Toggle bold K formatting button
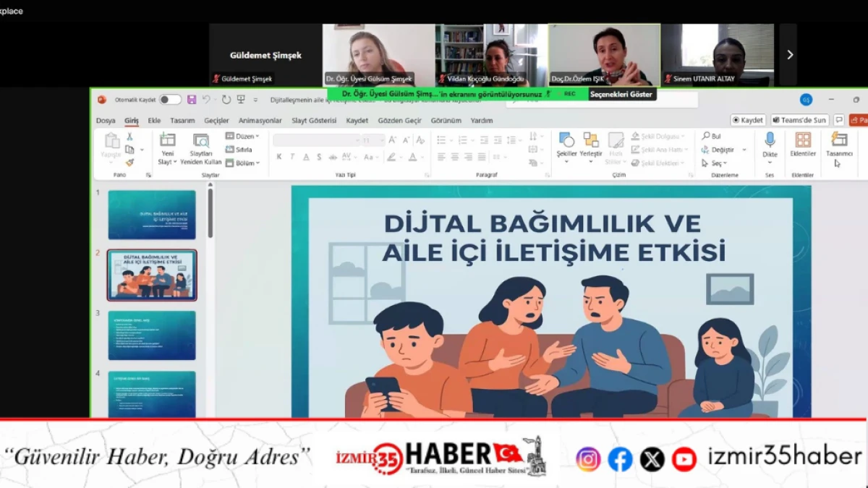Image resolution: width=868 pixels, height=488 pixels. tap(279, 157)
